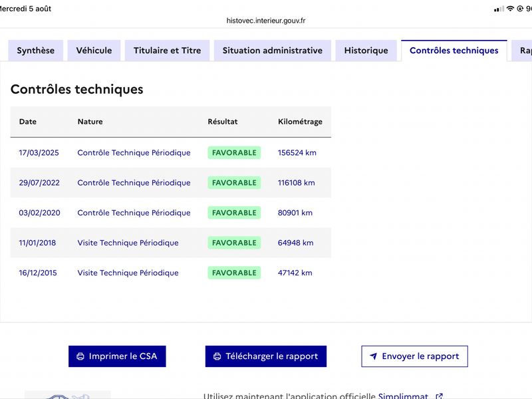This screenshot has width=532, height=399.
Task: Tap the date text in the status bar
Action: pos(25,9)
